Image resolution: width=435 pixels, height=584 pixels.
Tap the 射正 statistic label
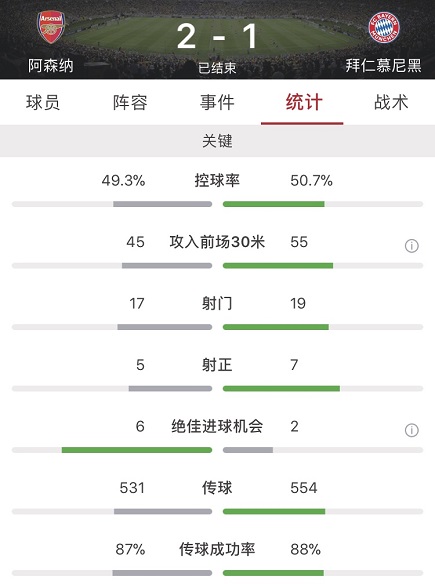217,365
